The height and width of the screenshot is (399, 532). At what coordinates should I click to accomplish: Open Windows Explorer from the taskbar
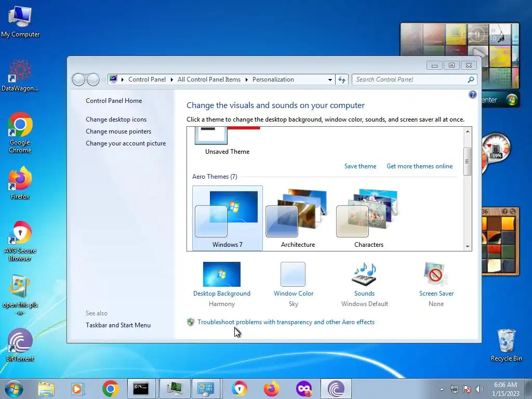[46, 389]
